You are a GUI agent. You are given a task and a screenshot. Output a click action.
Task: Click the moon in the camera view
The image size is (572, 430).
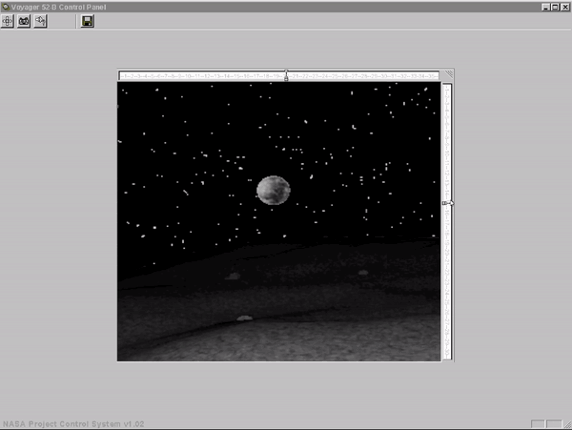pyautogui.click(x=273, y=190)
